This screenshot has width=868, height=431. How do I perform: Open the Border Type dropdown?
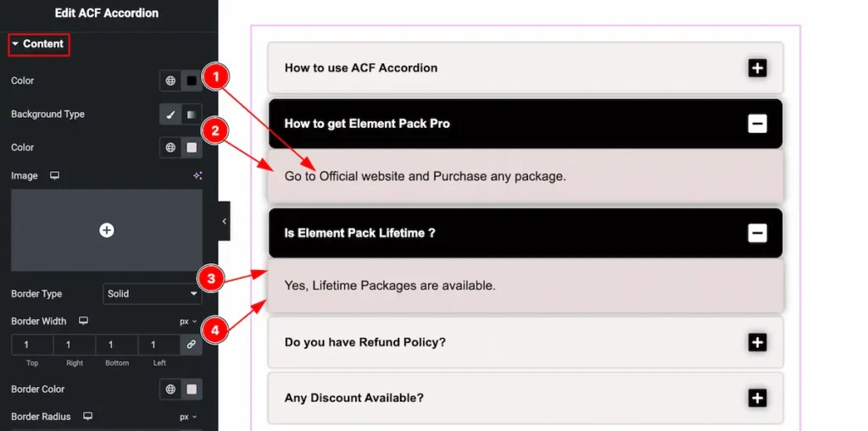coord(152,294)
